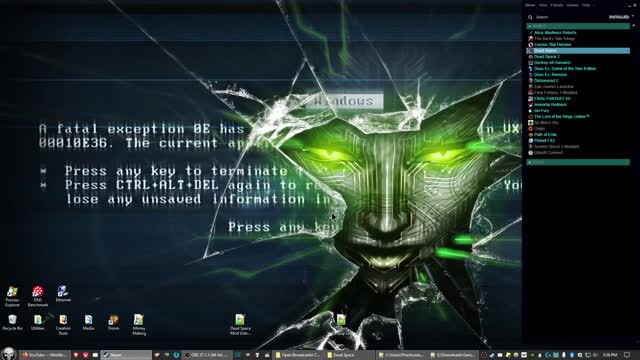Click the Dead Space 2 game icon
The image size is (640, 360).
tap(531, 56)
